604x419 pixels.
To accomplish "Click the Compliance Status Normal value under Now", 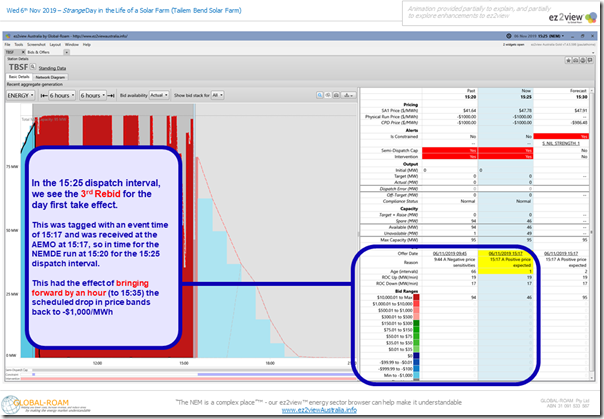I will [x=523, y=201].
